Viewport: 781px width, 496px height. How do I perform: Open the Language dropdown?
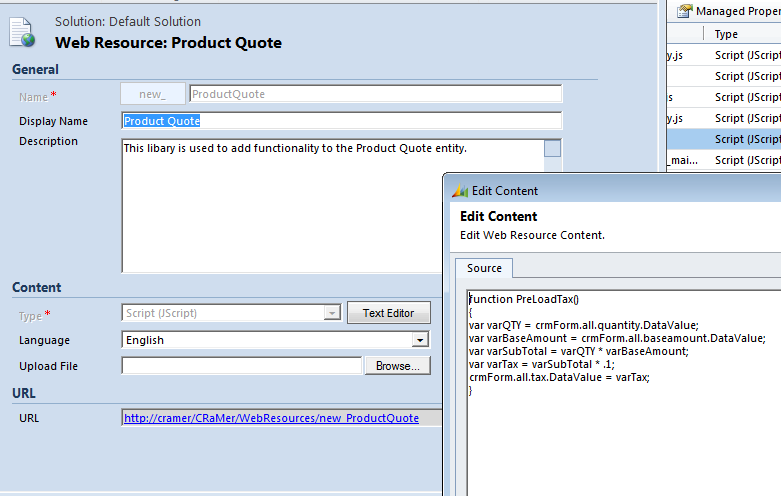tap(420, 340)
